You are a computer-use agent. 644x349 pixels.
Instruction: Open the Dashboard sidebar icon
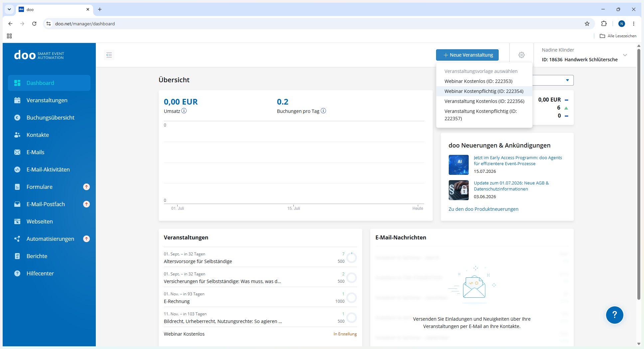pyautogui.click(x=17, y=83)
